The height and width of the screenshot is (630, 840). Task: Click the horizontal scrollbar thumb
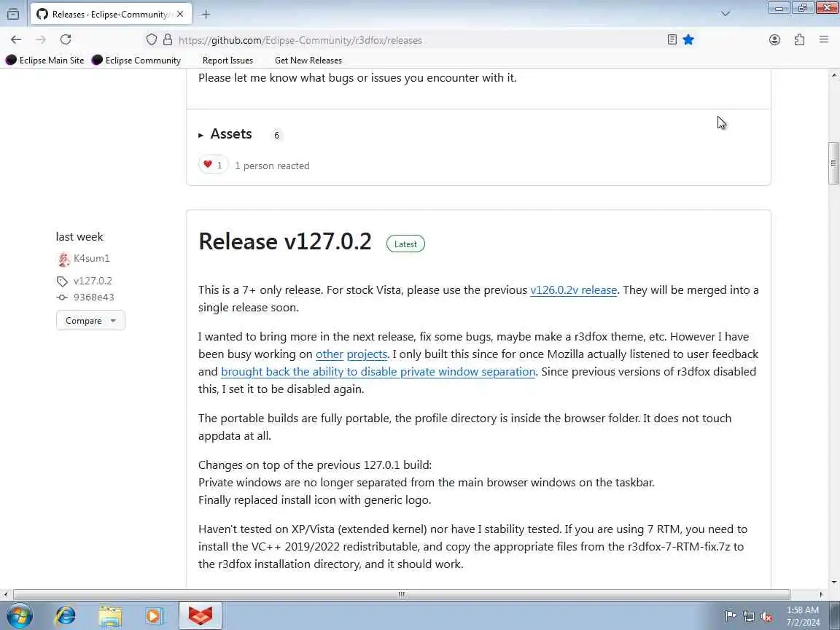click(401, 594)
